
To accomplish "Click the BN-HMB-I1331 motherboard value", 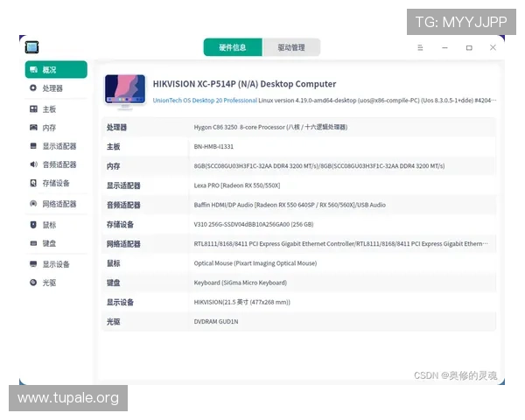I will click(x=213, y=147).
